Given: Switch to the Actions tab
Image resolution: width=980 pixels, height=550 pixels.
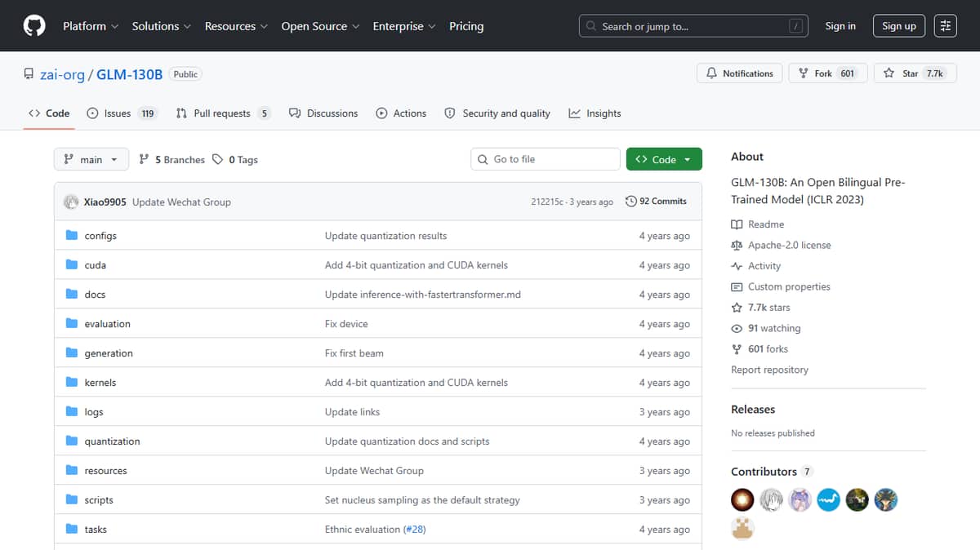Looking at the screenshot, I should [x=401, y=113].
